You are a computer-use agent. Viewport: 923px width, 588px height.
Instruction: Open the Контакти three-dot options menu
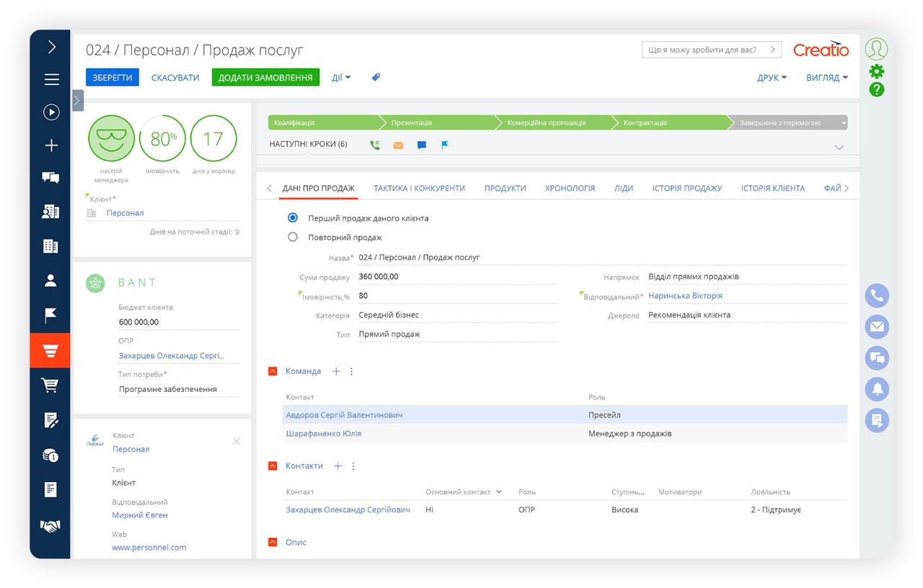pyautogui.click(x=353, y=466)
